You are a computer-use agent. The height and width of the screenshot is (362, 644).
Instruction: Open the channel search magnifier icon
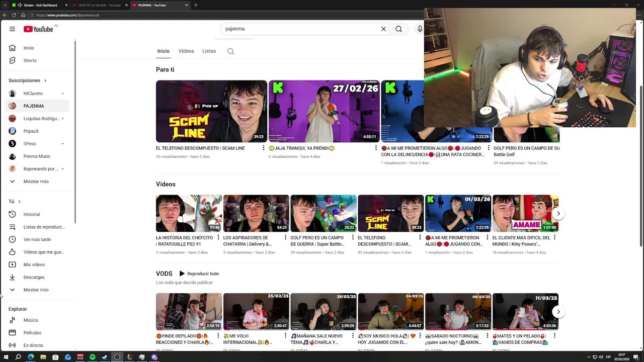(x=230, y=51)
